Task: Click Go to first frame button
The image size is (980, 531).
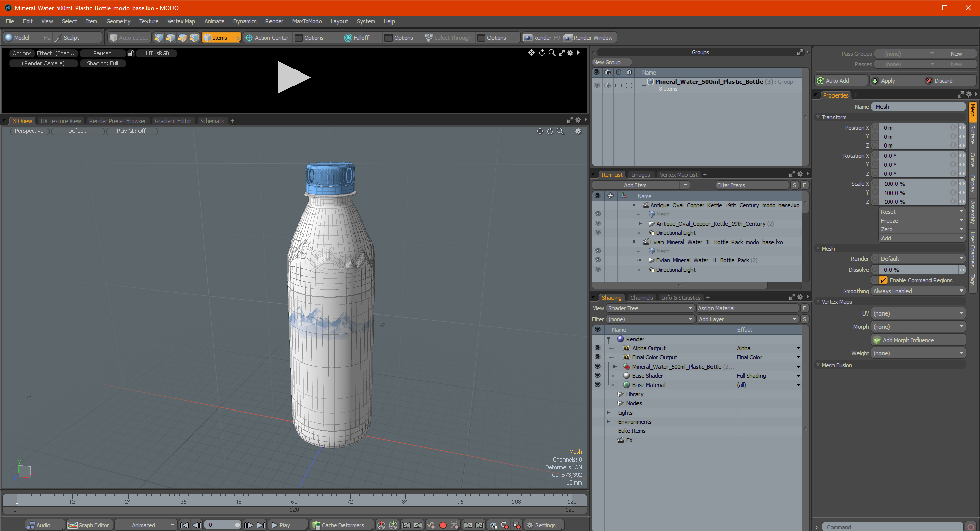Action: point(185,525)
